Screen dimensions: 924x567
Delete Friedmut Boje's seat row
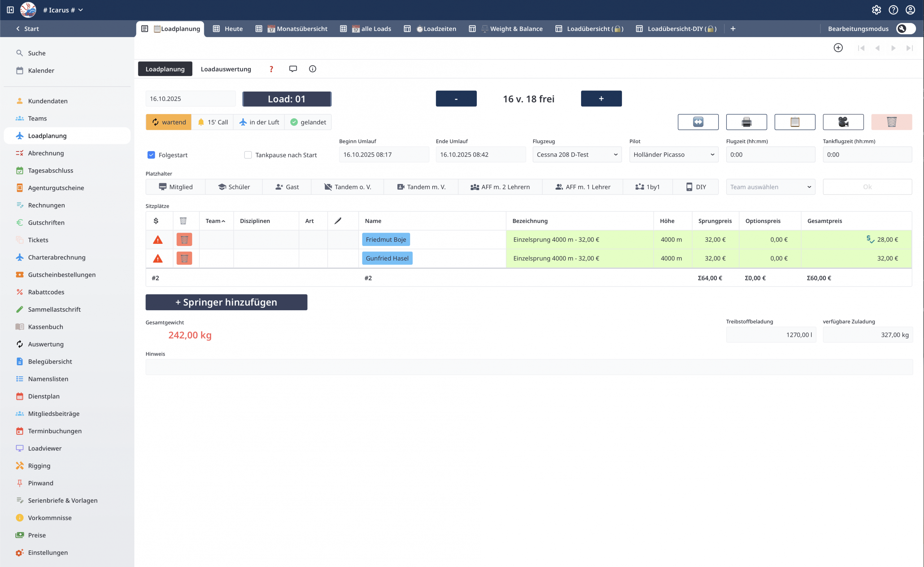tap(184, 239)
